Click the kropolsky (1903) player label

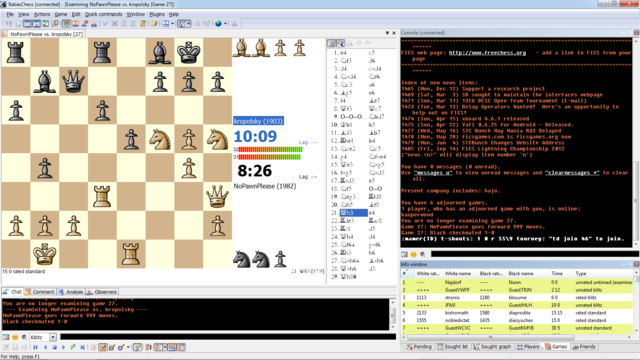[258, 121]
